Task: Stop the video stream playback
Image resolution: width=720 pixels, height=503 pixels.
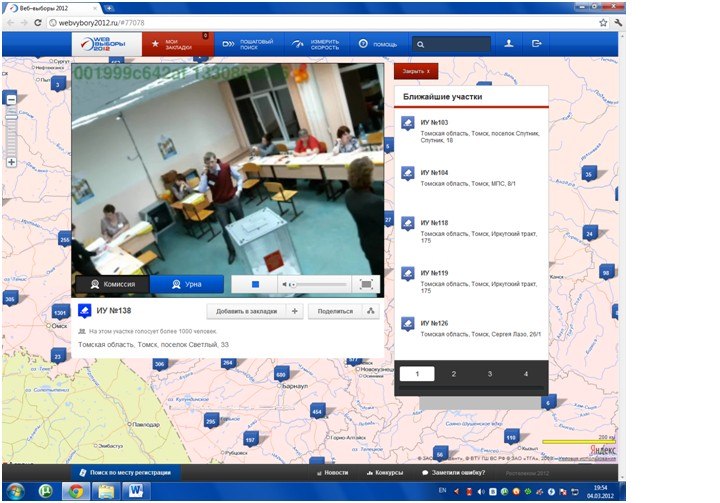Action: coord(255,284)
